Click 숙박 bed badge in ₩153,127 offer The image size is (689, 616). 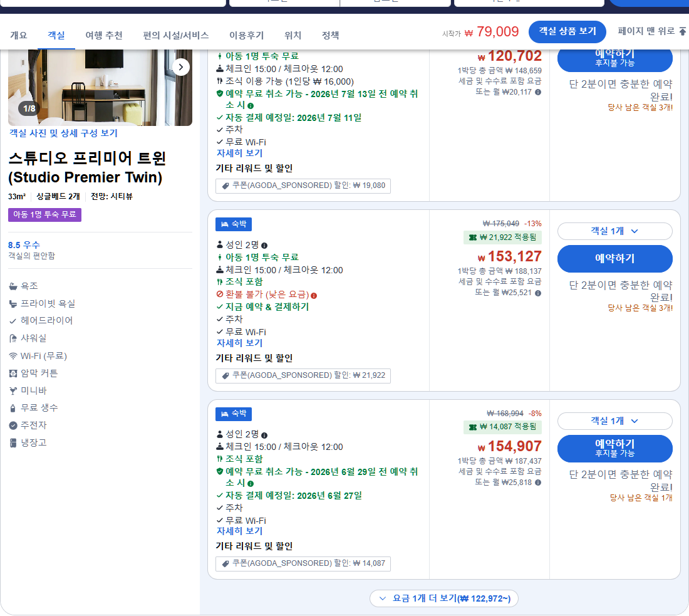pyautogui.click(x=234, y=224)
